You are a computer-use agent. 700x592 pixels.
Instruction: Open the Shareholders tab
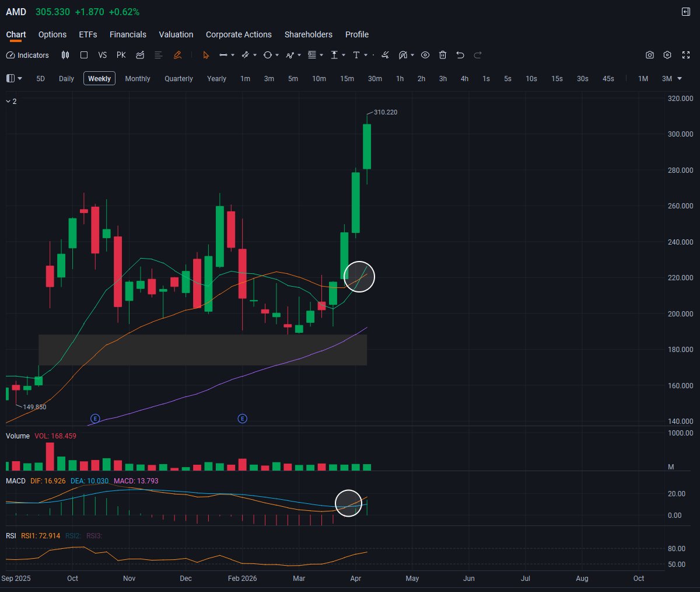click(309, 34)
